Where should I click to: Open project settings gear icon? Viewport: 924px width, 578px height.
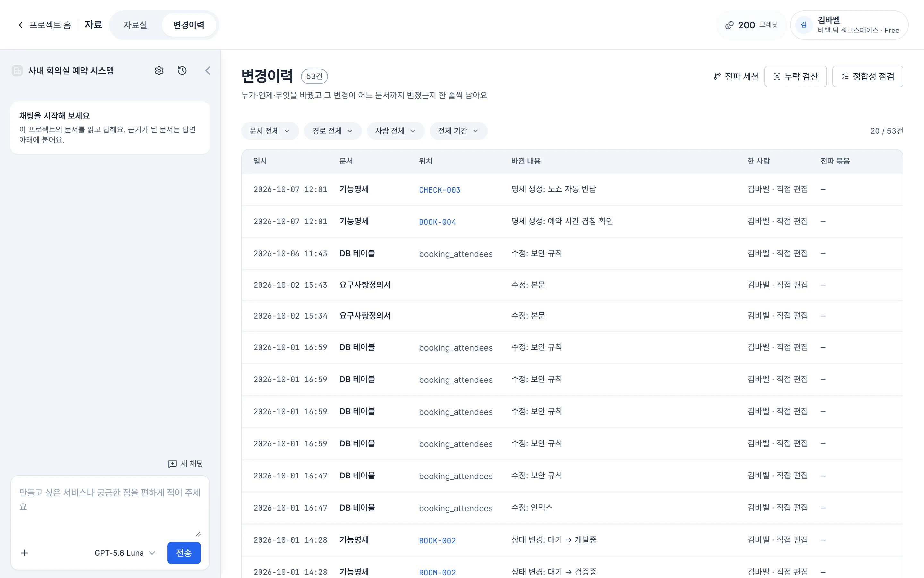click(159, 71)
